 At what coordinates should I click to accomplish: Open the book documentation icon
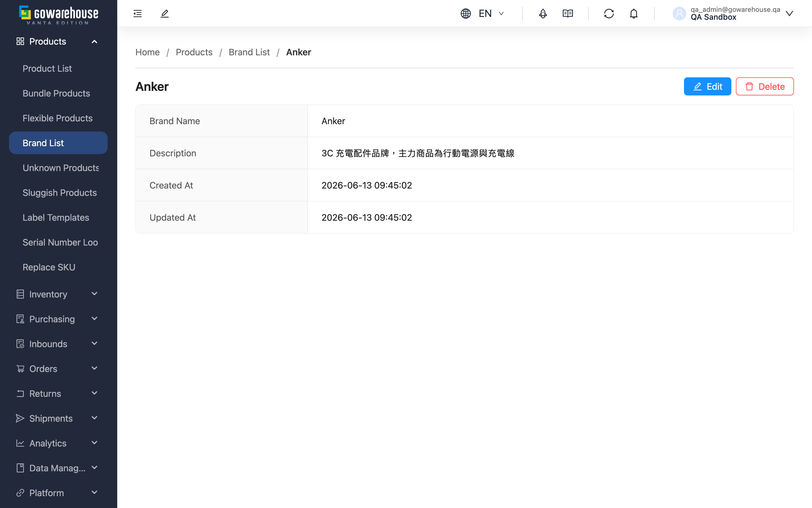click(x=568, y=14)
